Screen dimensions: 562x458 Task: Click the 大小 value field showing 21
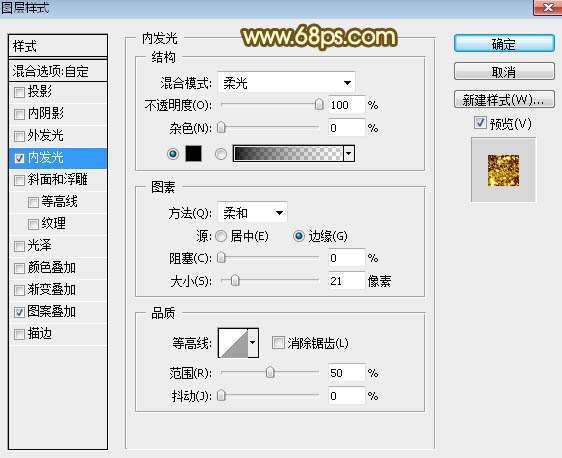347,281
